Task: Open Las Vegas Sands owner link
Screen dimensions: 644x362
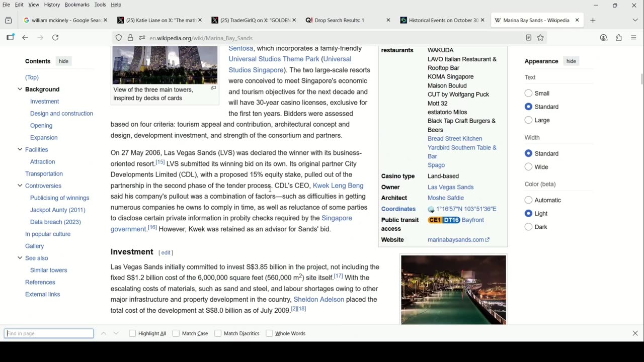Action: point(450,187)
